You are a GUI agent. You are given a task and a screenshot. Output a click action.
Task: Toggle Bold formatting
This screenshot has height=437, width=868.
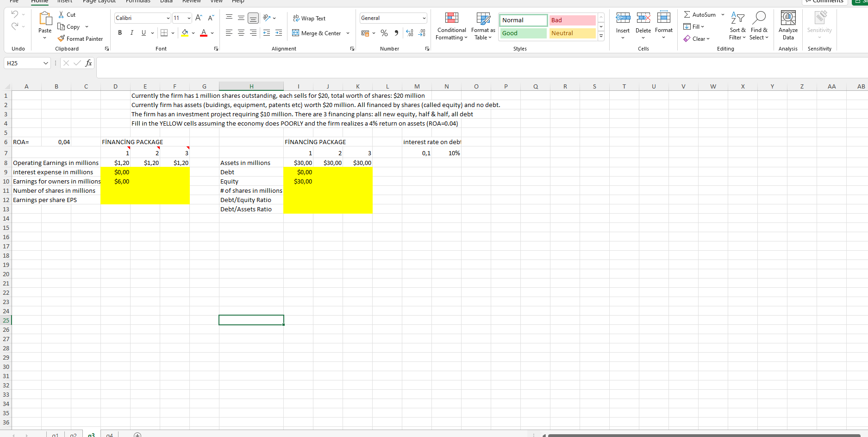click(x=120, y=32)
